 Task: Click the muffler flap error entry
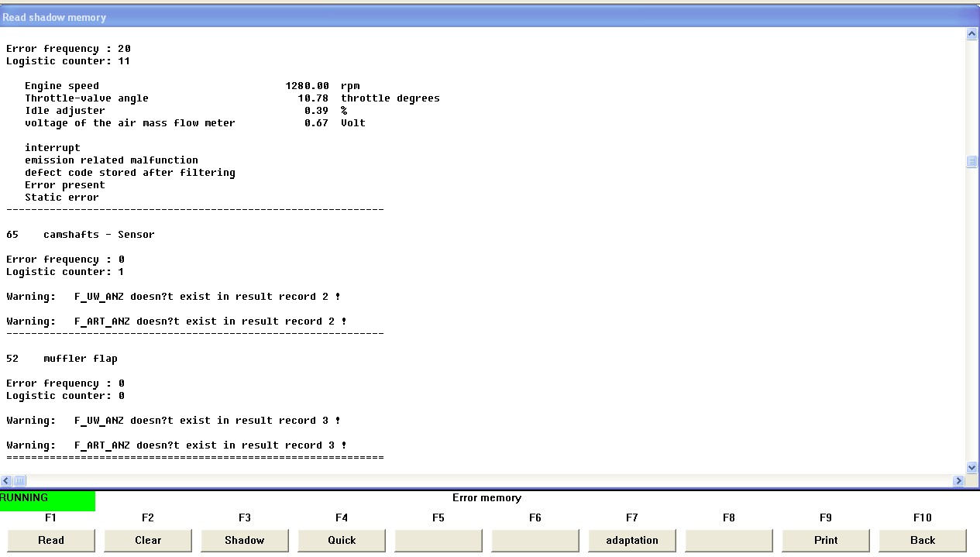[x=80, y=359]
